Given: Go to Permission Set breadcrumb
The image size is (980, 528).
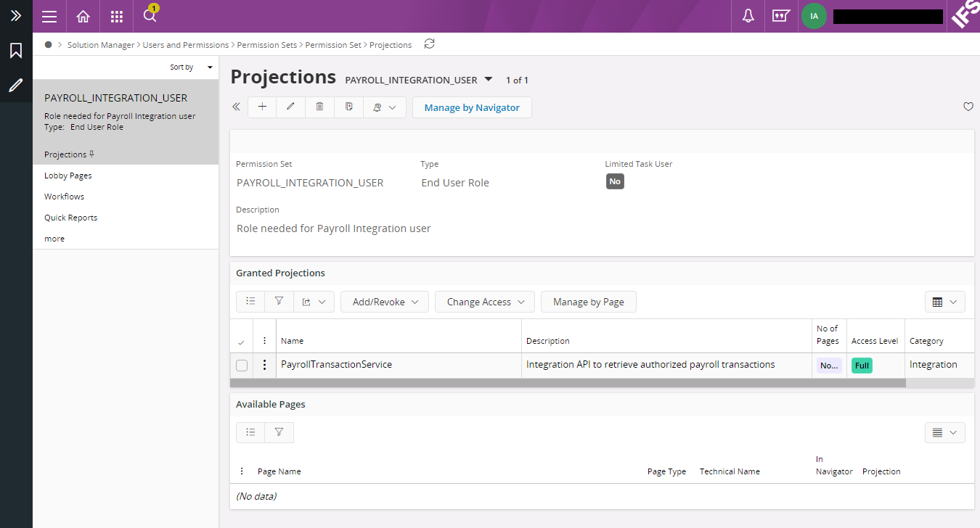Looking at the screenshot, I should coord(333,45).
